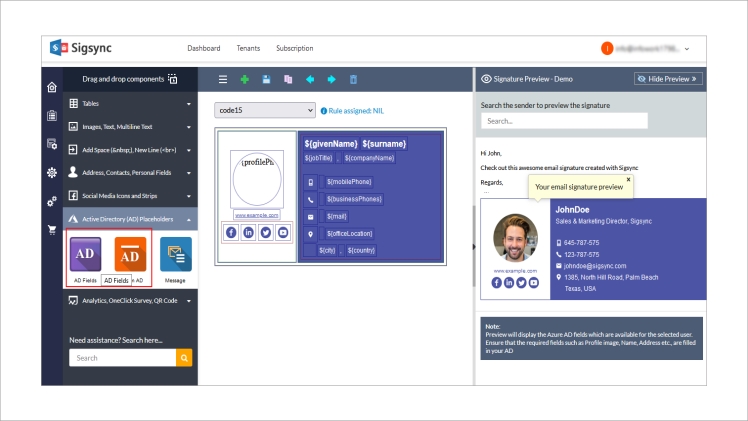This screenshot has width=748, height=421.
Task: Click YouTube icon in editor template
Action: coord(283,233)
